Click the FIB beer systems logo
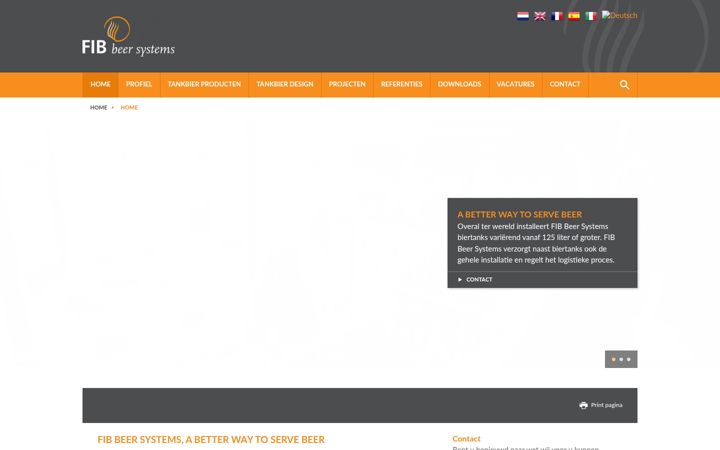Image resolution: width=720 pixels, height=450 pixels. pyautogui.click(x=128, y=36)
